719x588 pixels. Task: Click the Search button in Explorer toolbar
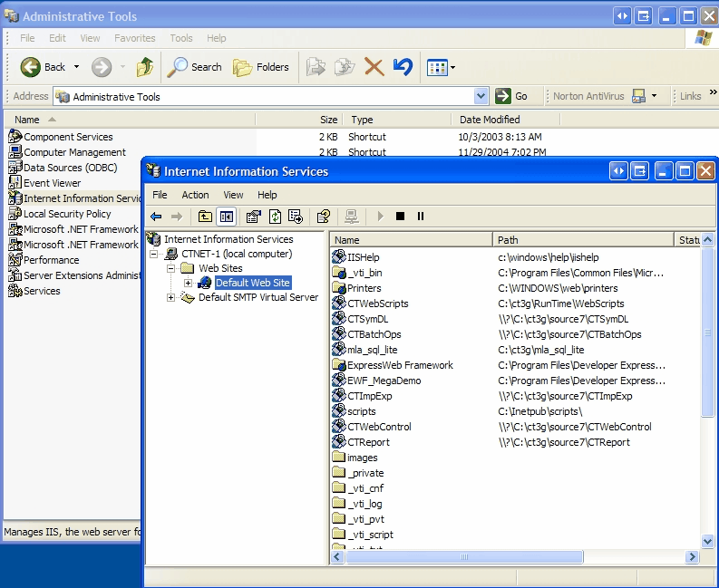tap(195, 67)
